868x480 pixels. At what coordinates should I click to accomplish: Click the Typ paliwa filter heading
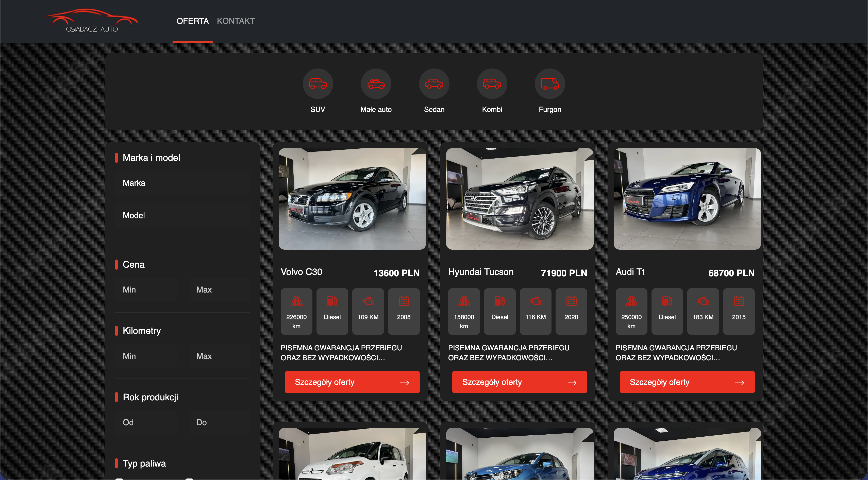pyautogui.click(x=144, y=464)
